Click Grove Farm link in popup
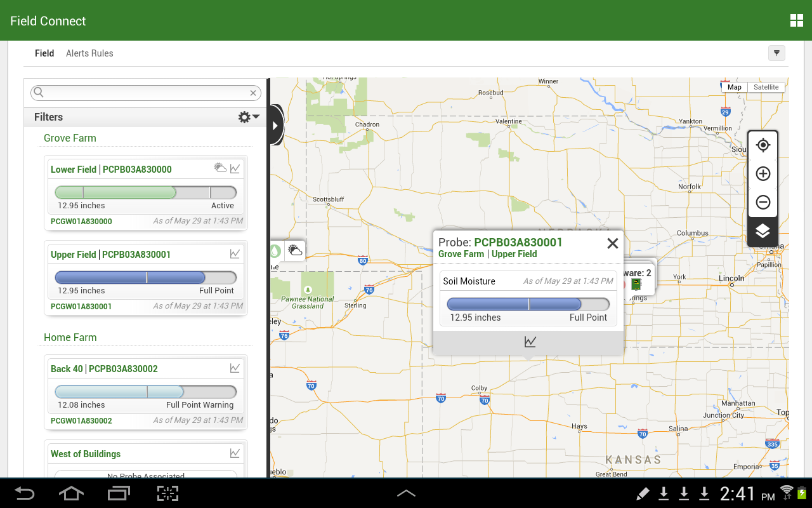The width and height of the screenshot is (812, 508). click(461, 254)
